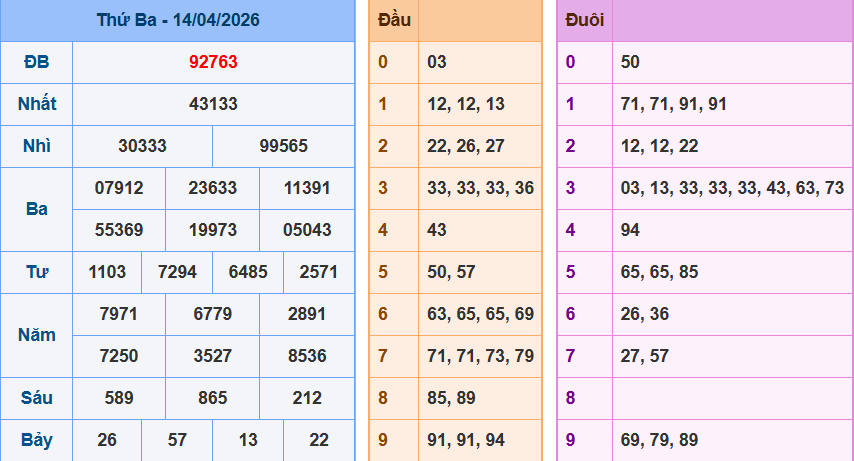Screen dimensions: 854x461
Task: Click Đầu row 7 values 71, 71, 73, 79
Action: click(480, 356)
